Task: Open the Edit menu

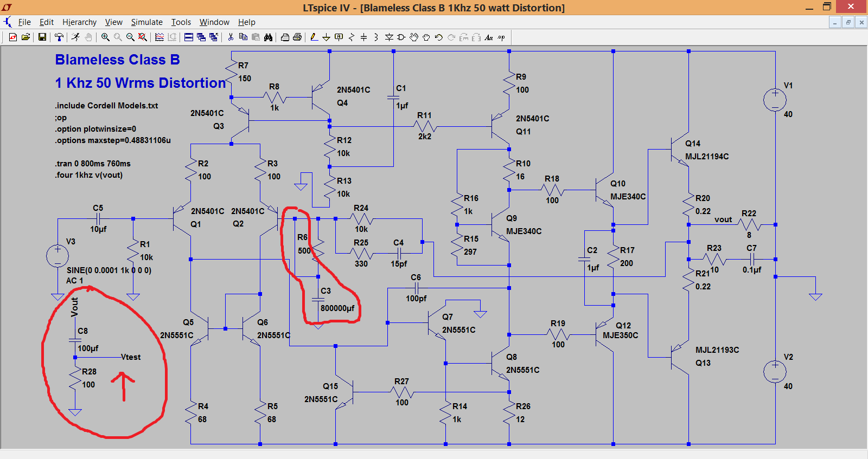Action: [x=47, y=22]
